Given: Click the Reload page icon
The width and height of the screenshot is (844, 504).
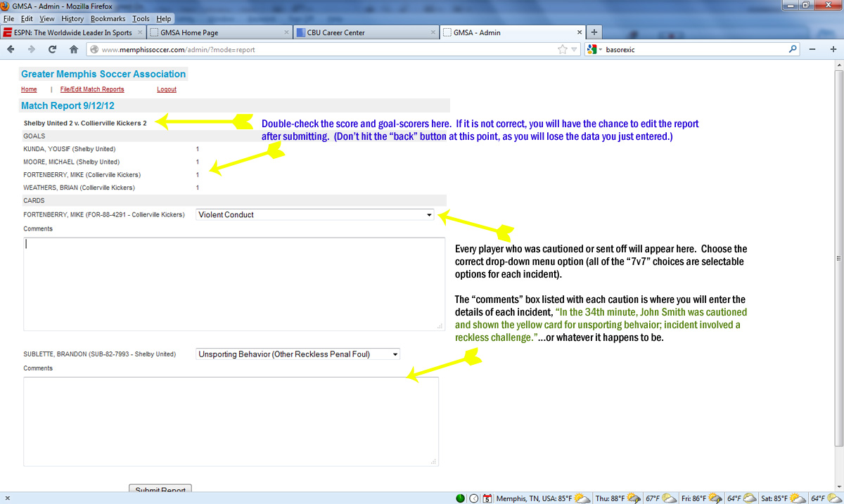Looking at the screenshot, I should 52,49.
